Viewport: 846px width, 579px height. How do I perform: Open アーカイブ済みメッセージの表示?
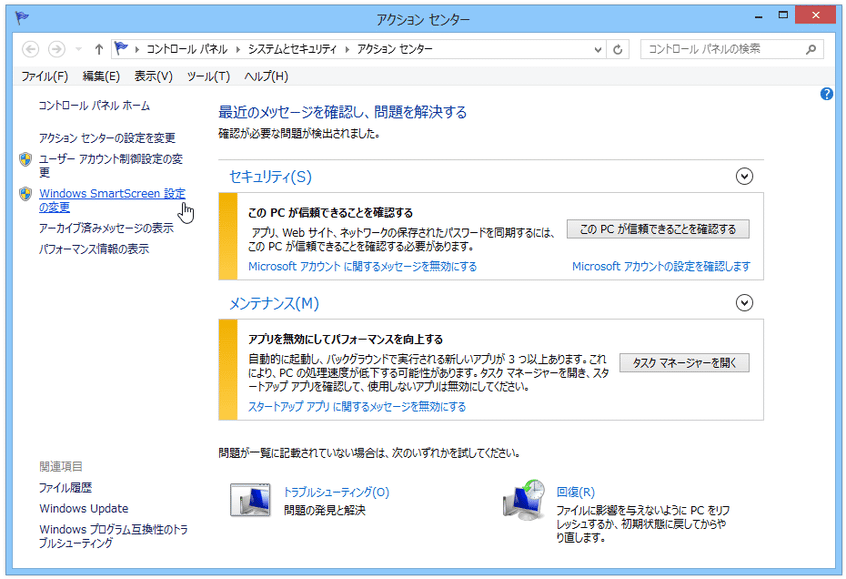[106, 228]
